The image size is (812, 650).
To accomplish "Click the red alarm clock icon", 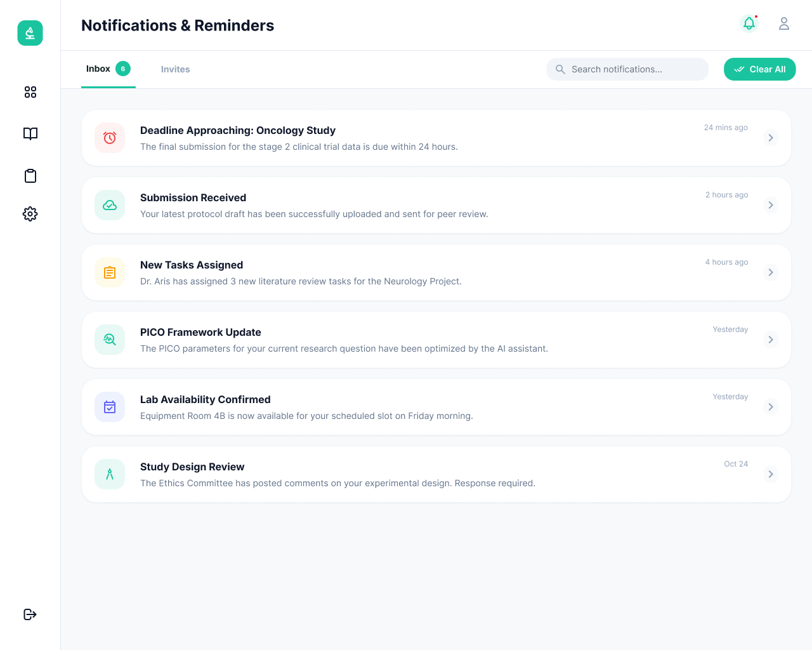I will [x=110, y=138].
